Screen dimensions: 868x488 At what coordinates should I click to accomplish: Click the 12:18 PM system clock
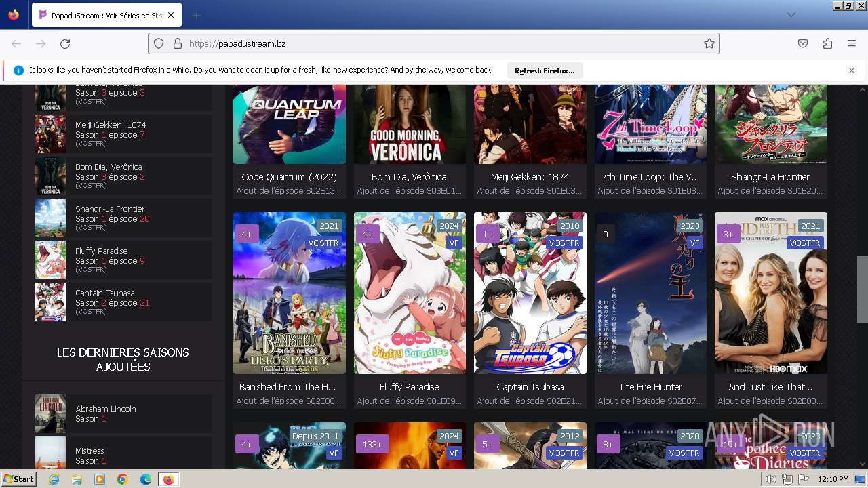(833, 479)
